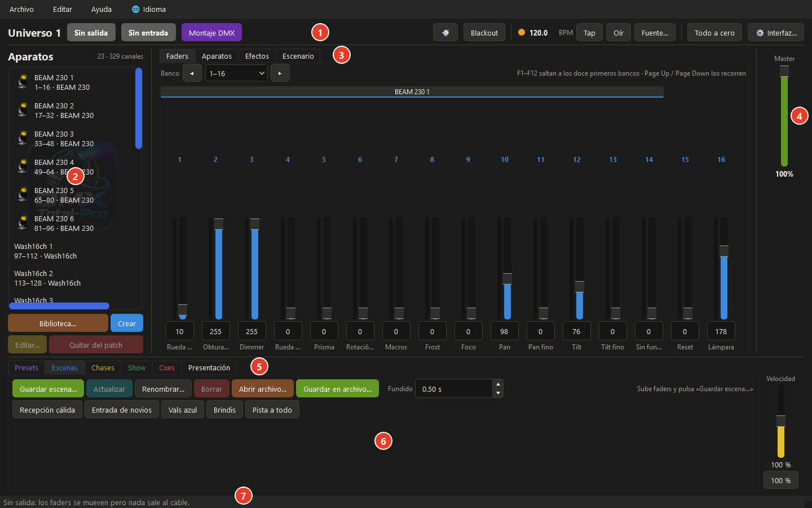Click the BEAM 230 1 moving head icon
Image resolution: width=812 pixels, height=508 pixels.
pyautogui.click(x=23, y=82)
